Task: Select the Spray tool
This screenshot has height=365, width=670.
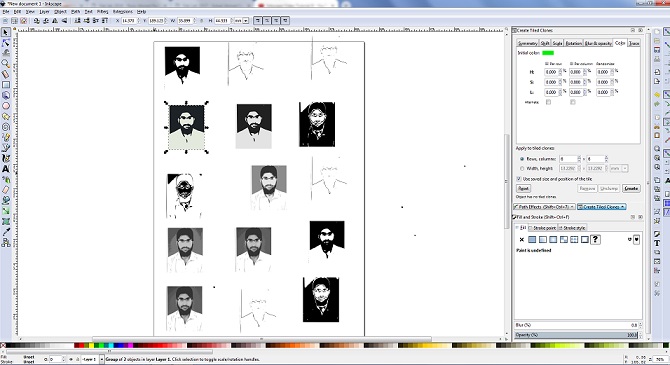Action: pos(6,180)
